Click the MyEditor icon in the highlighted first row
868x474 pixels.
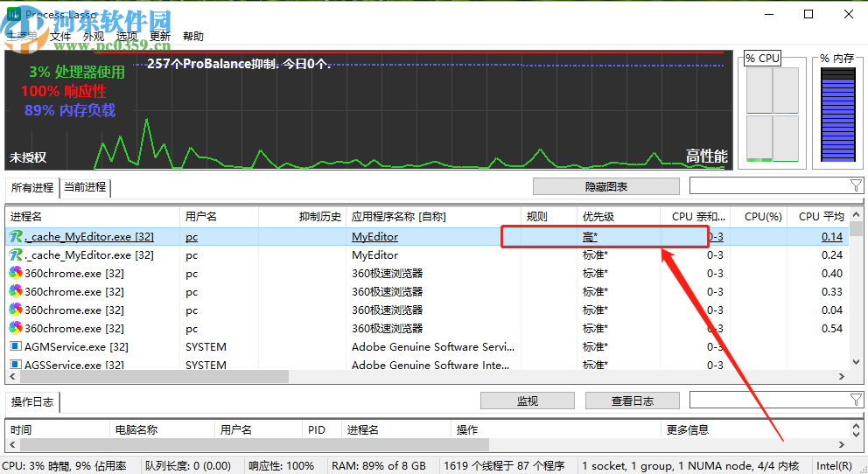(16, 237)
